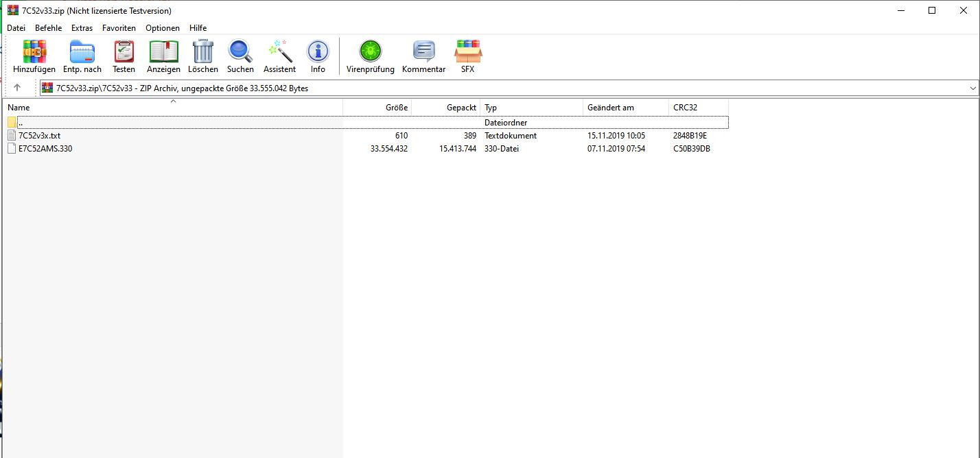
Task: Open the Extras menu
Action: point(82,28)
